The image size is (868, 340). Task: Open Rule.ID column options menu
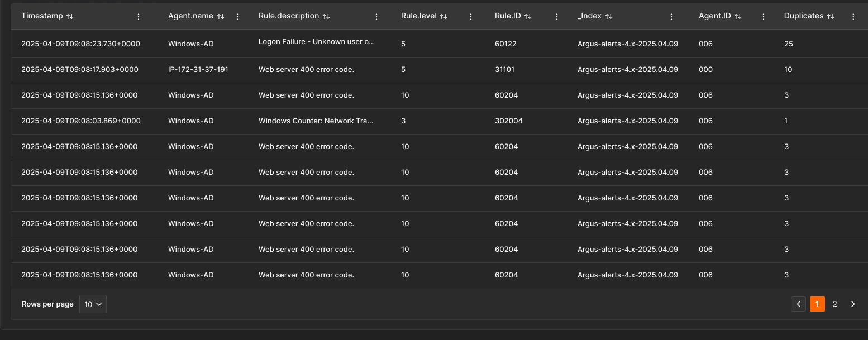click(557, 17)
